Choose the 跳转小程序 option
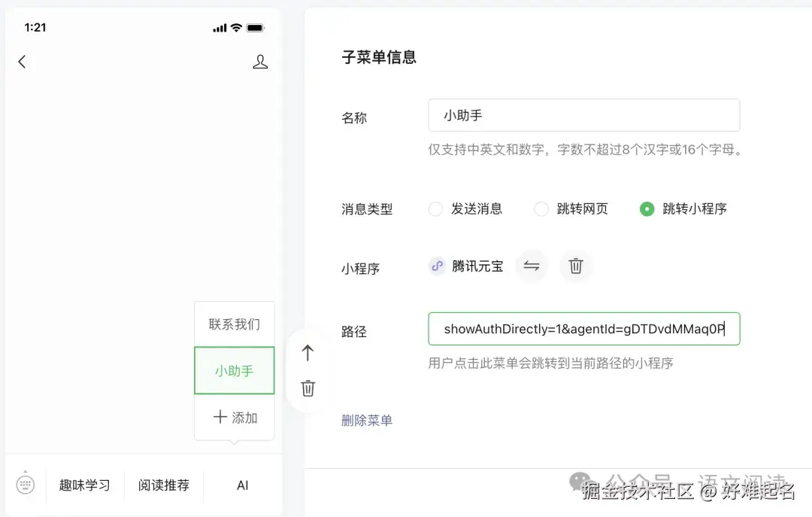 [647, 209]
